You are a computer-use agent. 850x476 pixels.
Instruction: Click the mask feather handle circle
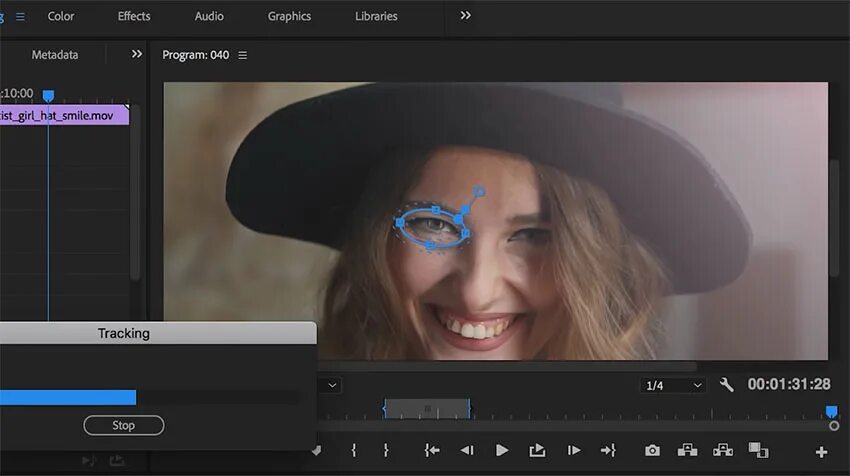point(479,191)
